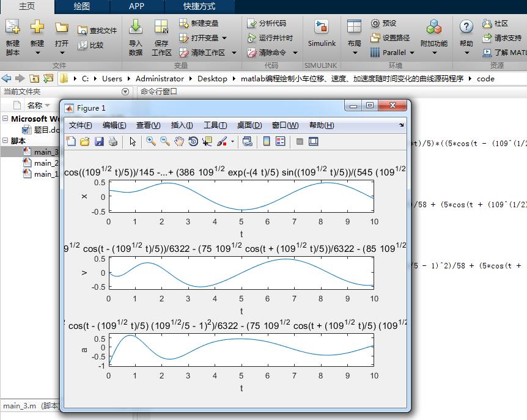
Task: Click Set Path (设置路径) button
Action: click(390, 38)
